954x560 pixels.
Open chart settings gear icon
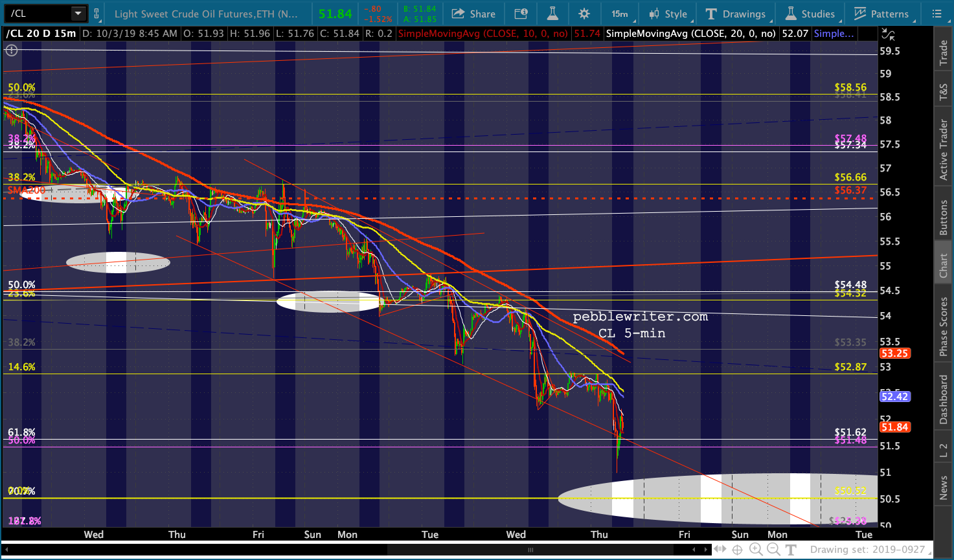click(x=584, y=14)
